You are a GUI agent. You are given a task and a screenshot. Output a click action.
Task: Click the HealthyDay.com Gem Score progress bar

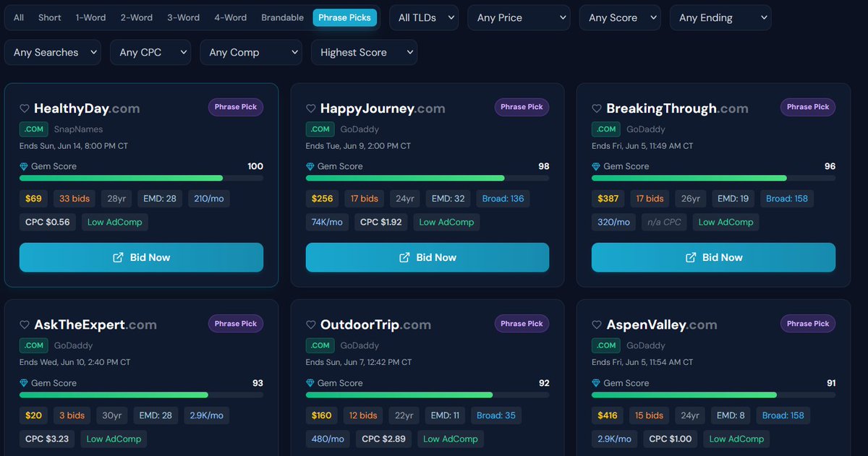click(141, 178)
